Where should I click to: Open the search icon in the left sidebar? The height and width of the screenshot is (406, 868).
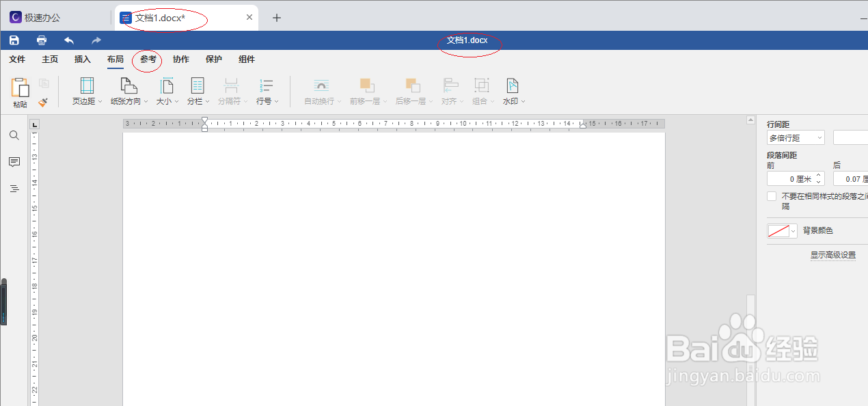pos(14,135)
